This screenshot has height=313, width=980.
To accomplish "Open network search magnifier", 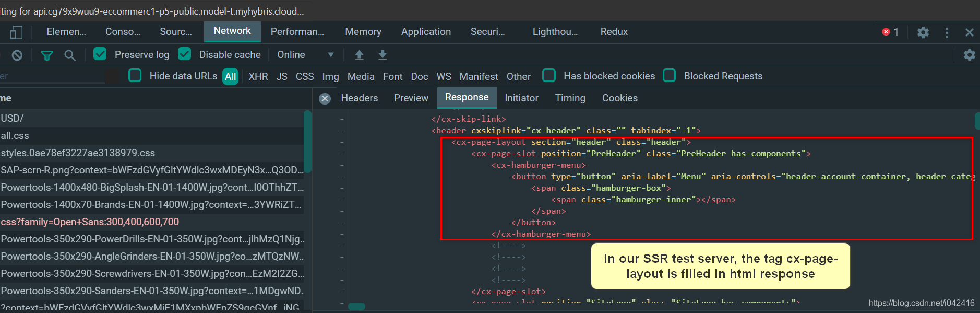I will click(x=69, y=55).
